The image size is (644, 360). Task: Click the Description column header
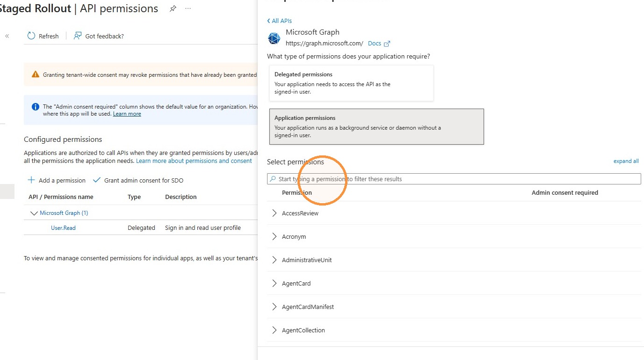181,197
